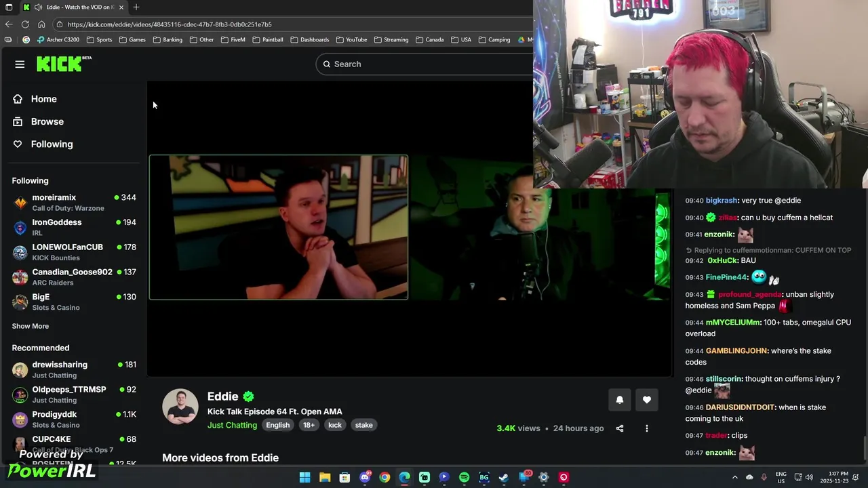Toggle the notification bell for Eddie
The height and width of the screenshot is (488, 868).
[620, 400]
